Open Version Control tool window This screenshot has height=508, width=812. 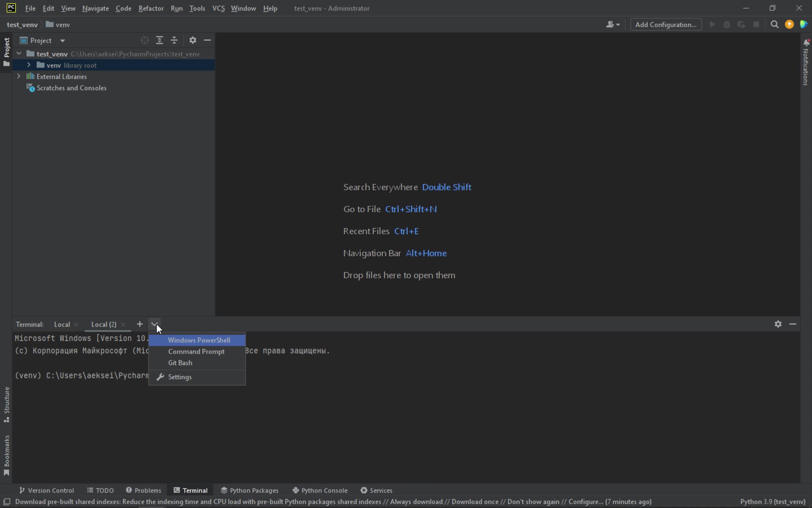[47, 490]
